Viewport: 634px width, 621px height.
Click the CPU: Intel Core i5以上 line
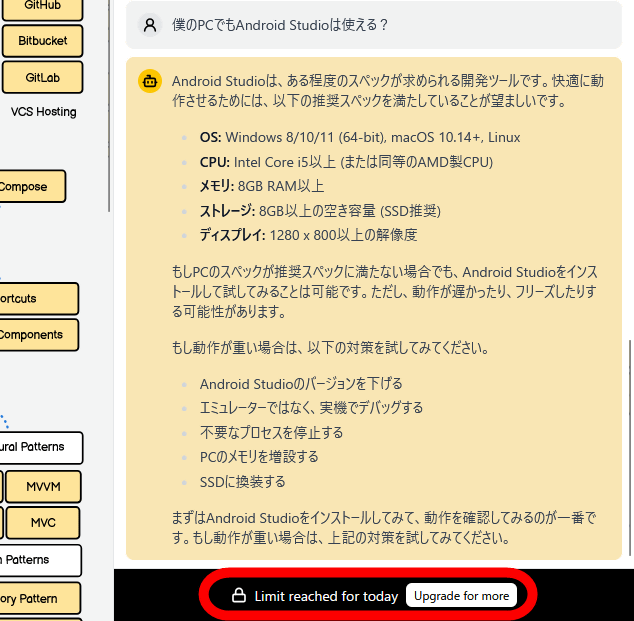346,162
